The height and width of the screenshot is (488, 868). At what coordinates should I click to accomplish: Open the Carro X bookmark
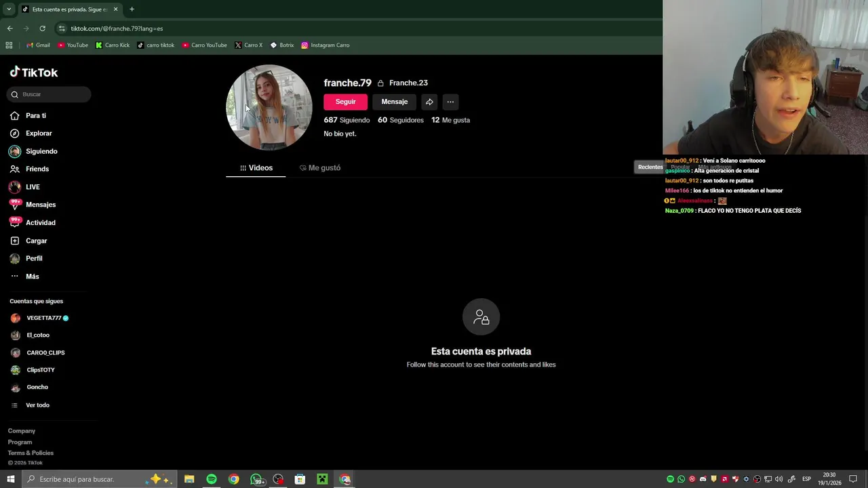248,45
